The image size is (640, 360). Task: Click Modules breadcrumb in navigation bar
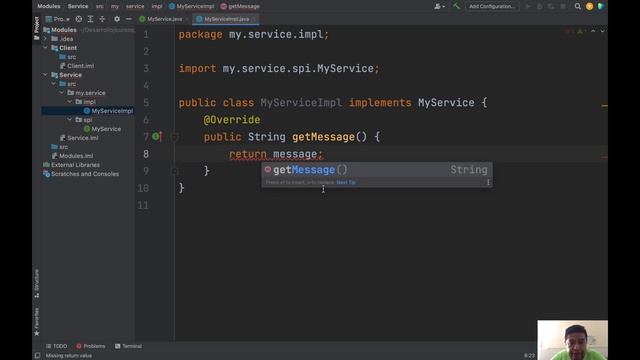[49, 6]
